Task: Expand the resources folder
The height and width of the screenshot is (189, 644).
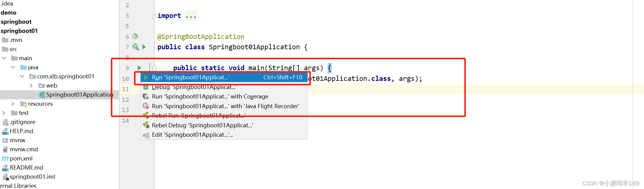Action: pyautogui.click(x=13, y=104)
